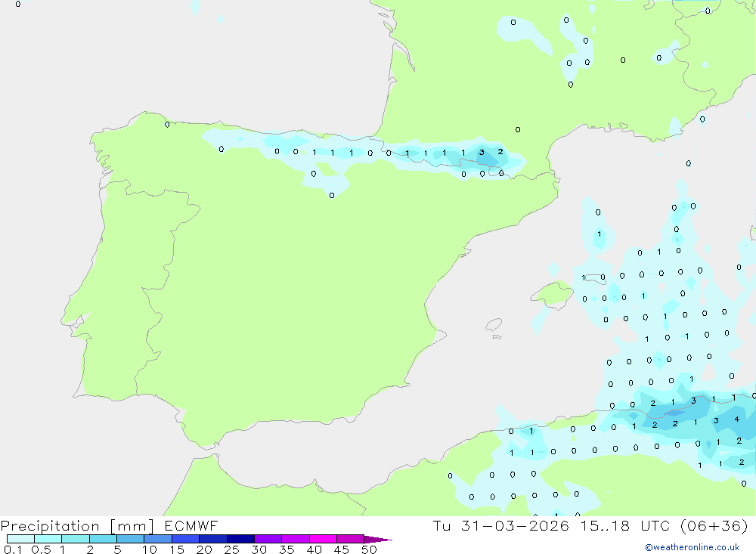Click the 0.1–0.5 mm lightest cyan legend swatch
The width and height of the screenshot is (756, 554).
20,539
